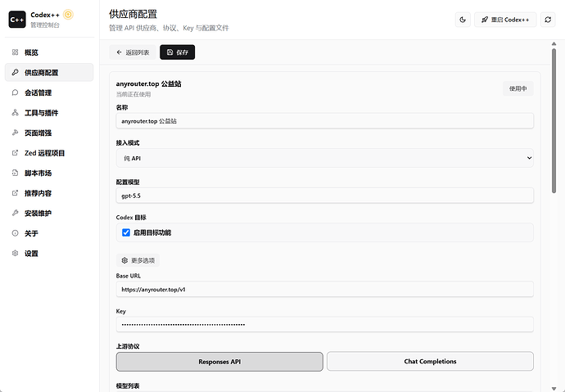Click the Codex 目标 label
The width and height of the screenshot is (565, 392).
coord(131,218)
